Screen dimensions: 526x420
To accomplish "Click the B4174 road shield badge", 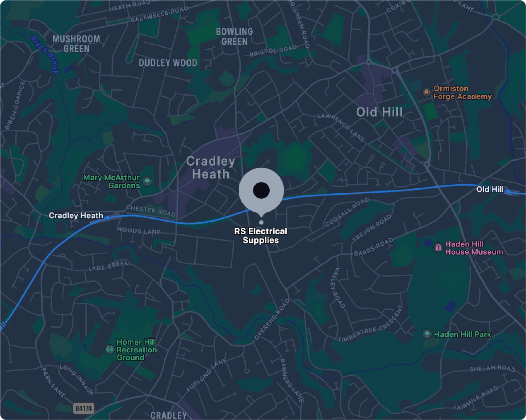I will (x=83, y=408).
